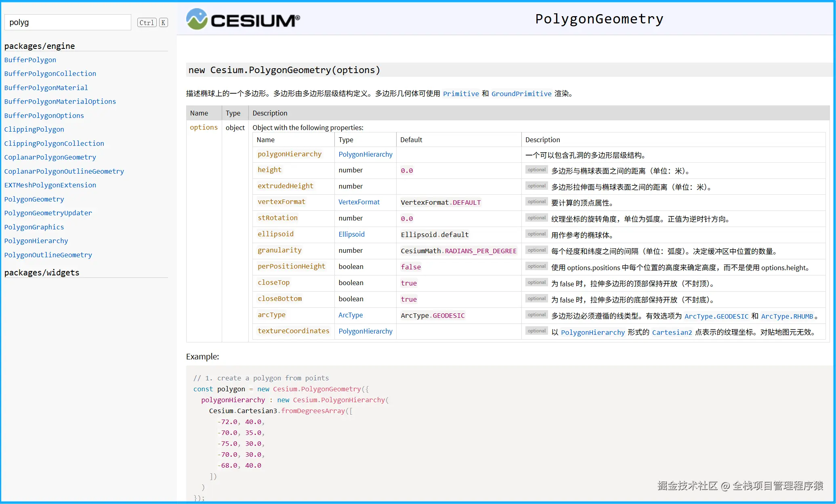836x504 pixels.
Task: Click the 'granularity' property name
Action: pos(279,250)
